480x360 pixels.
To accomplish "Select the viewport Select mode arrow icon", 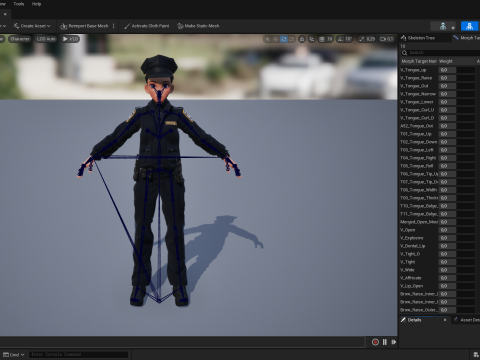I will tap(267, 39).
